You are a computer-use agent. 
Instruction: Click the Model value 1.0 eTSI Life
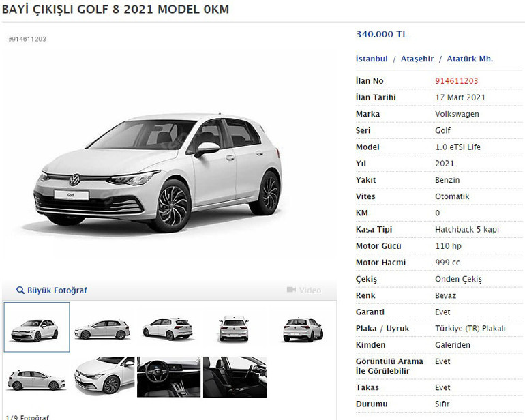click(x=457, y=147)
